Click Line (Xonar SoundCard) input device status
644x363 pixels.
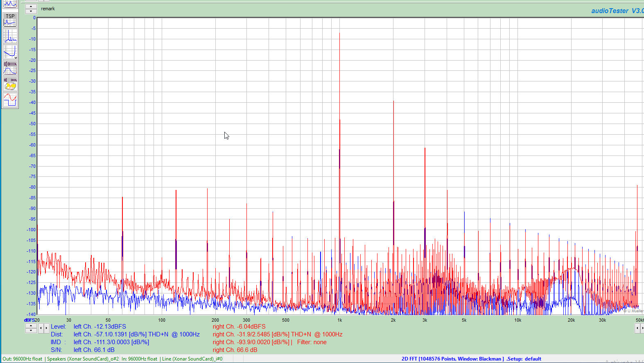click(192, 359)
